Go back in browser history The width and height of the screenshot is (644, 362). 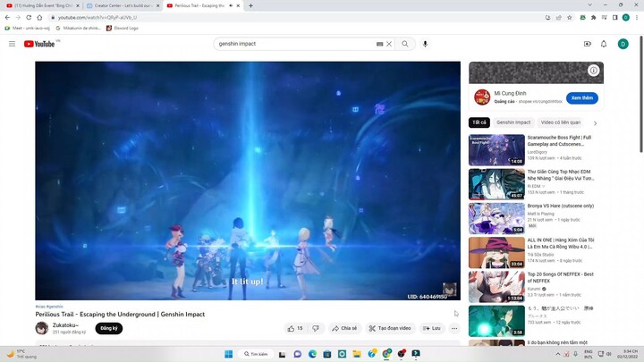pyautogui.click(x=7, y=18)
